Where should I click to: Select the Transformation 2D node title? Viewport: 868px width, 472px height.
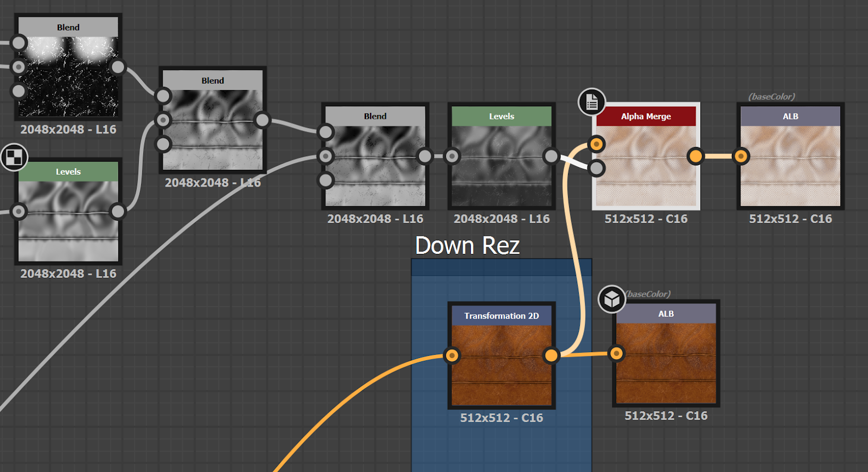501,316
